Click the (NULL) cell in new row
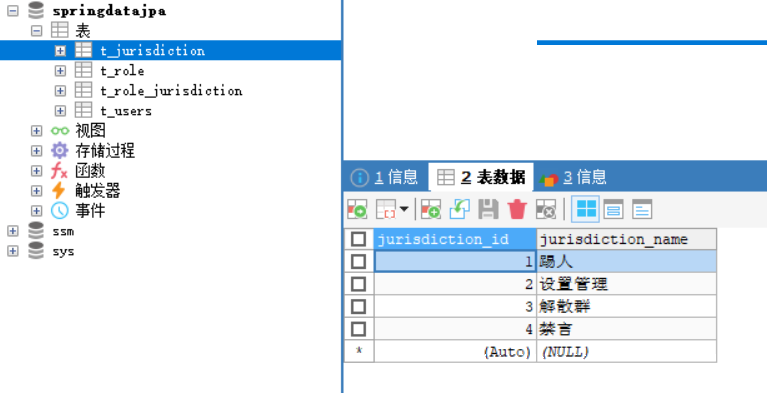The image size is (767, 393). point(627,351)
